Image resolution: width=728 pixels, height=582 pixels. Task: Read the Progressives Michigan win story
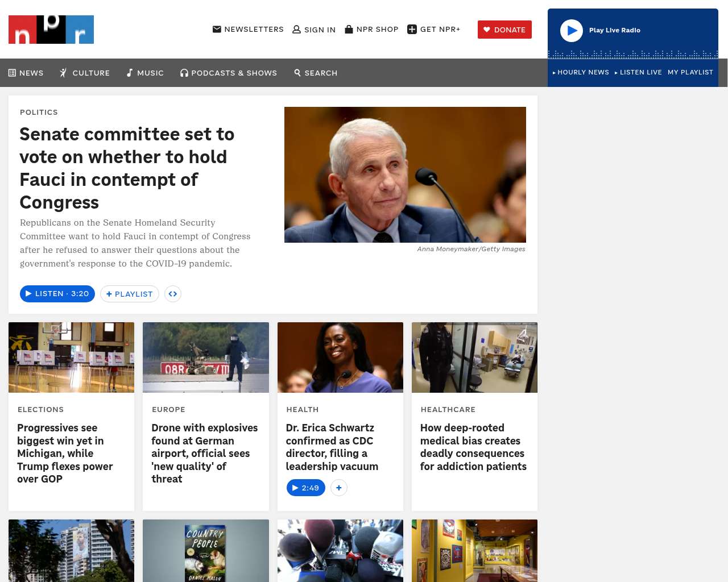pyautogui.click(x=65, y=454)
